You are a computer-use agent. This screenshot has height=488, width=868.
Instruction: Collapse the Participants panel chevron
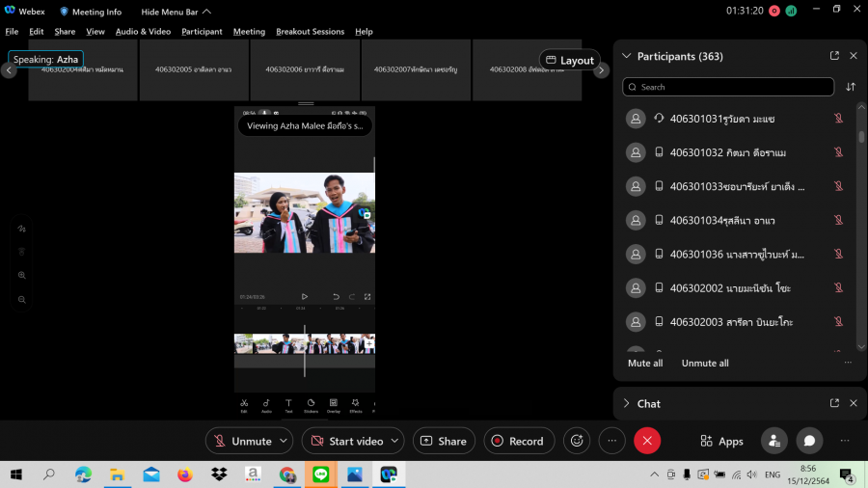[x=626, y=56]
